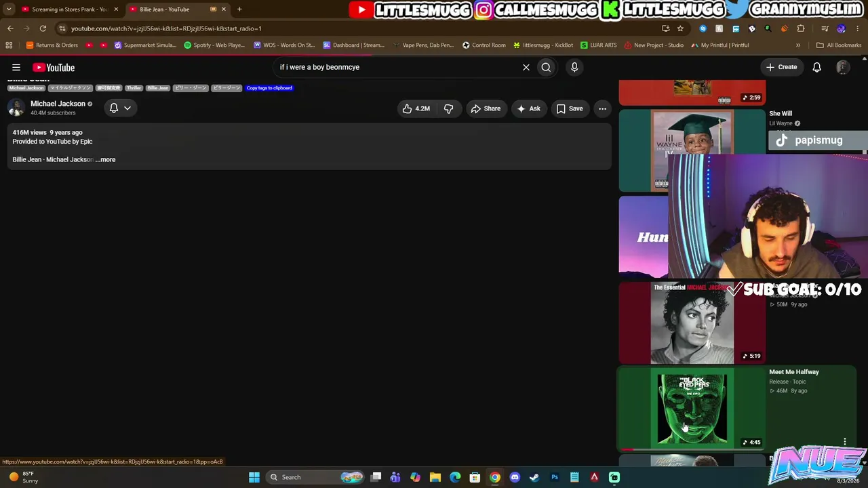The height and width of the screenshot is (488, 868).
Task: Open Discord from the taskbar
Action: (515, 477)
